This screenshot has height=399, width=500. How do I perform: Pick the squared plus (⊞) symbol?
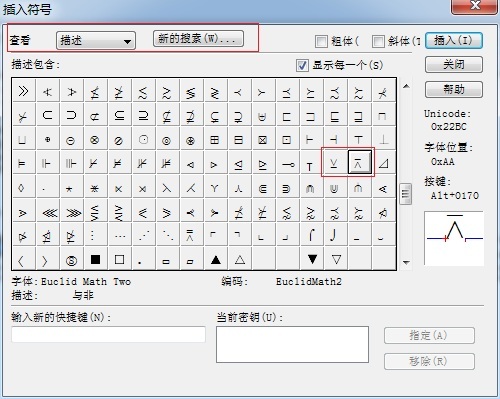[x=215, y=139]
